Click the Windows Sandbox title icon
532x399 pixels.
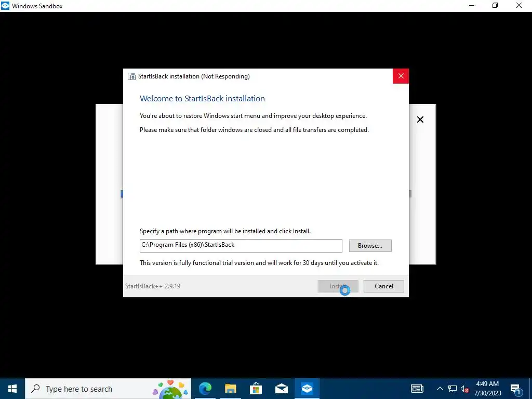click(x=5, y=6)
